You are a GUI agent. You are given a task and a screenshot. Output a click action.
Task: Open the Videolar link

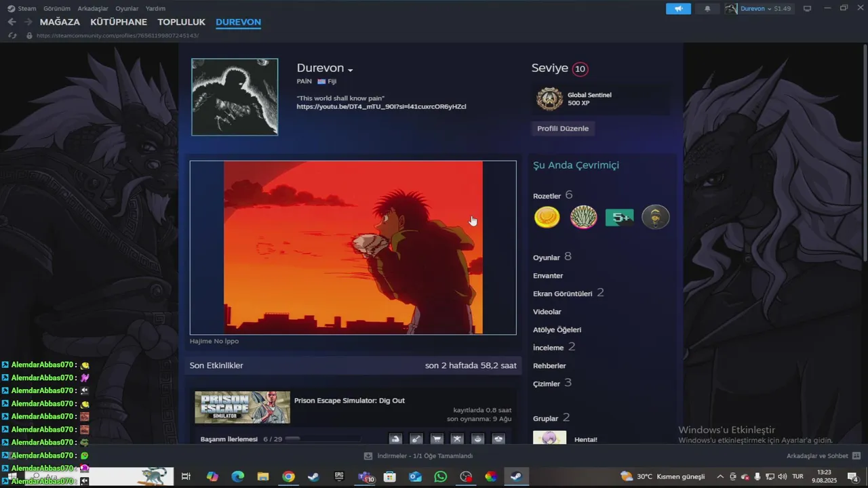547,312
